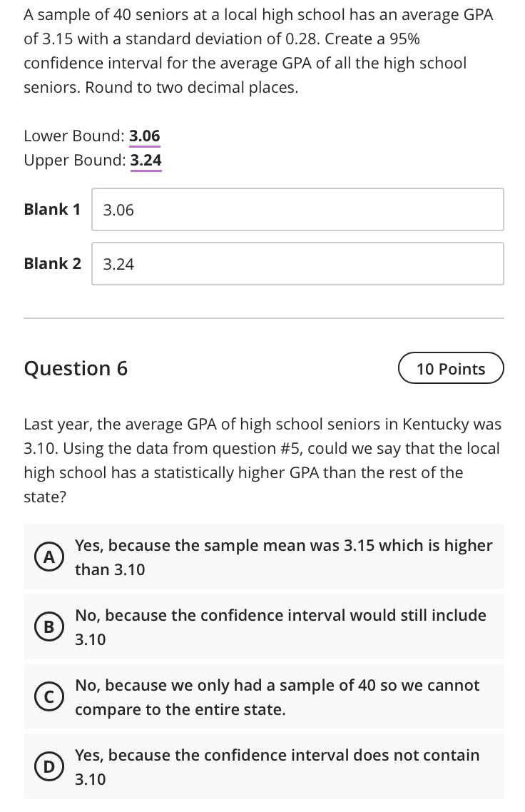Click the Blank 2 input field
Image resolution: width=525 pixels, height=812 pixels.
(x=297, y=264)
